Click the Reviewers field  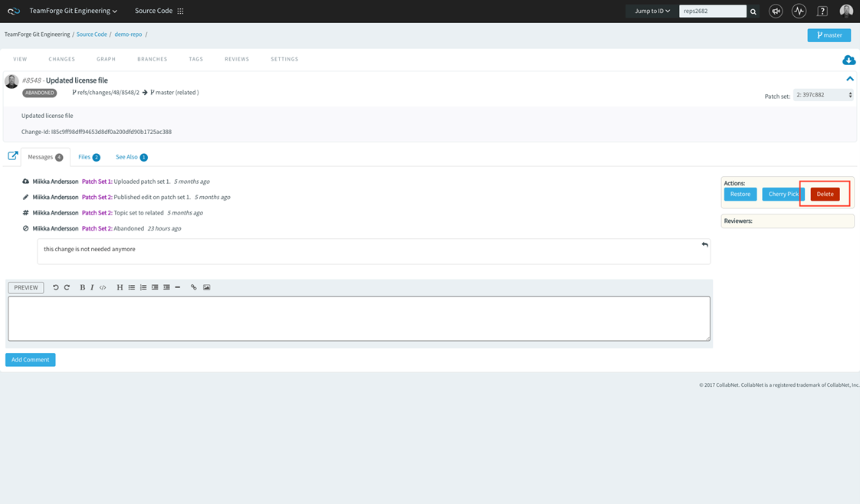(x=788, y=221)
